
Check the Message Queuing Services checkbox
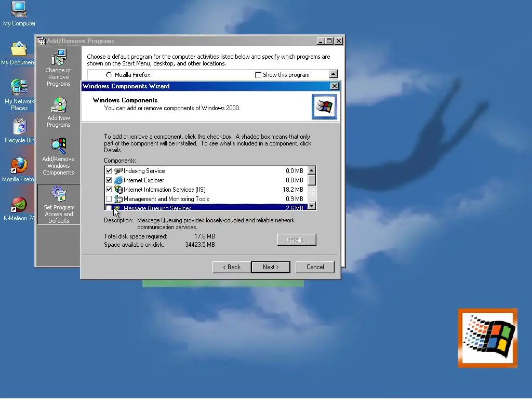[x=109, y=208]
